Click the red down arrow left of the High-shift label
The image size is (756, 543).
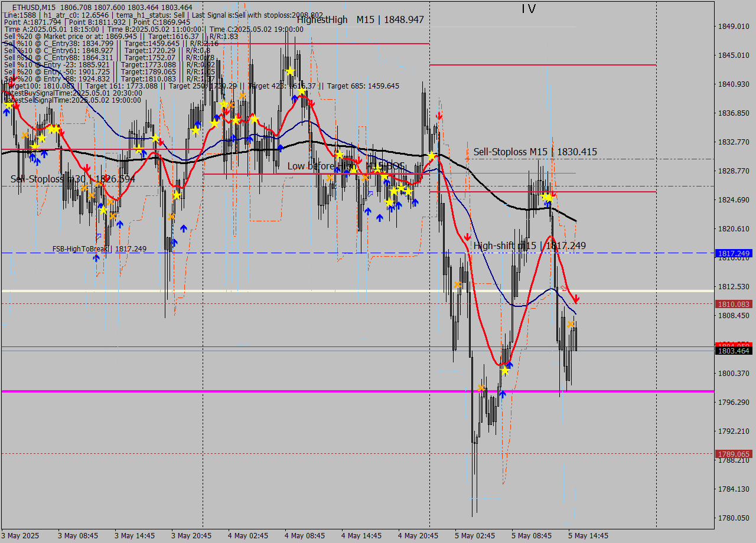pos(467,237)
